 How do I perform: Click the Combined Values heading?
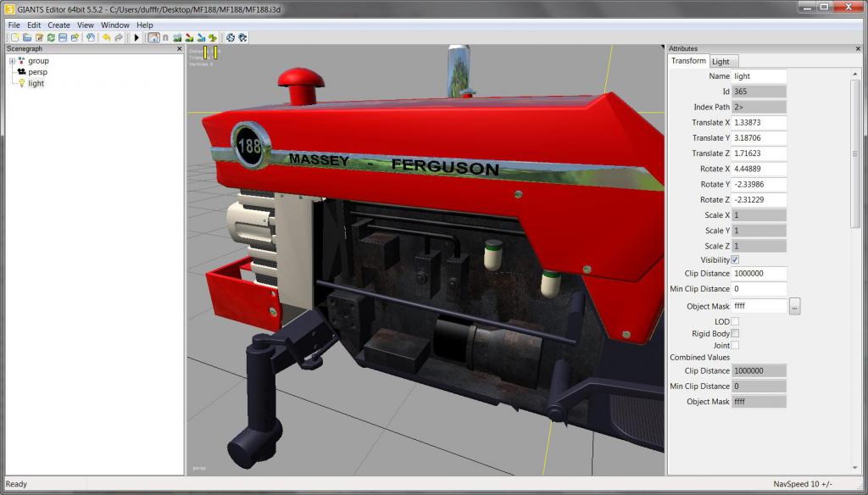pyautogui.click(x=699, y=358)
